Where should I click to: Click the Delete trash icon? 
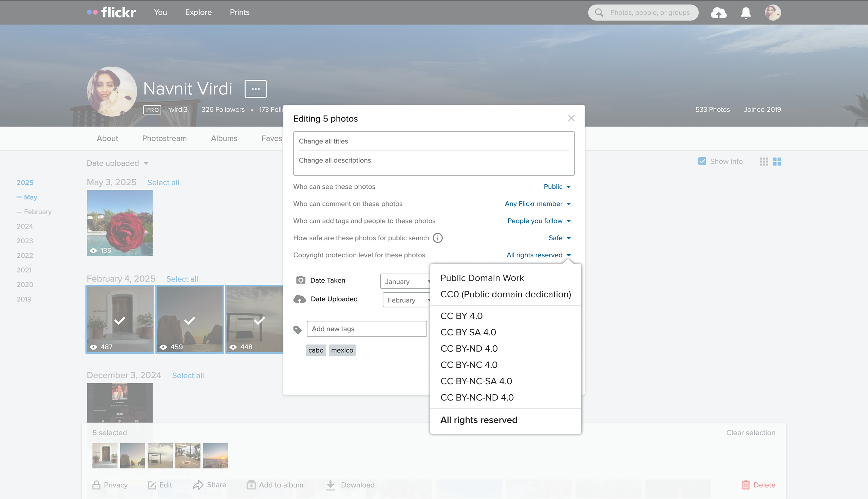[747, 485]
